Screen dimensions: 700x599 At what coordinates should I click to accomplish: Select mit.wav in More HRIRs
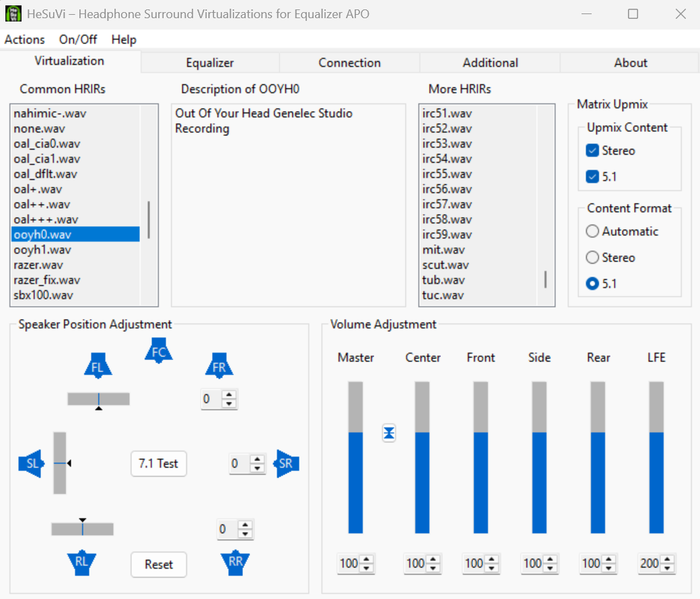[478, 250]
